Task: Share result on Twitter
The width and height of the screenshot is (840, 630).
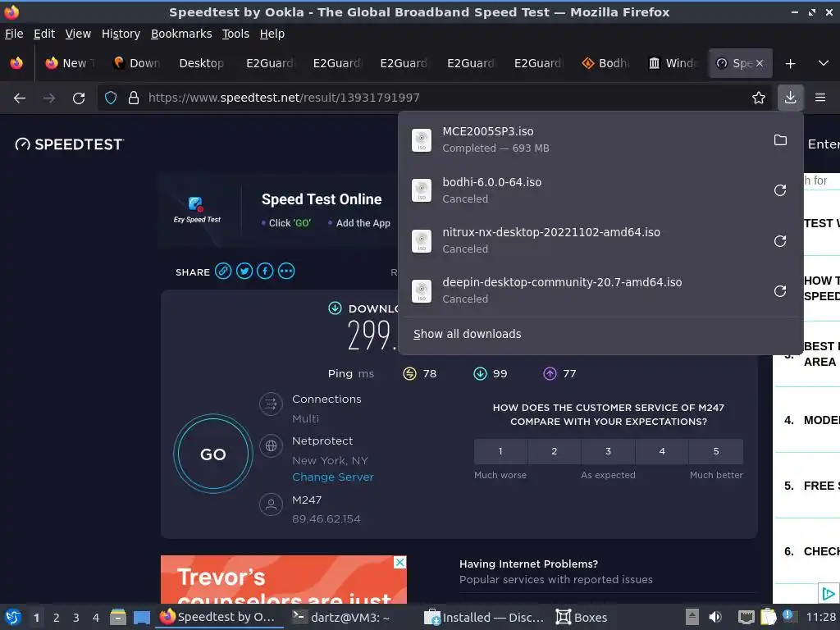Action: [244, 271]
